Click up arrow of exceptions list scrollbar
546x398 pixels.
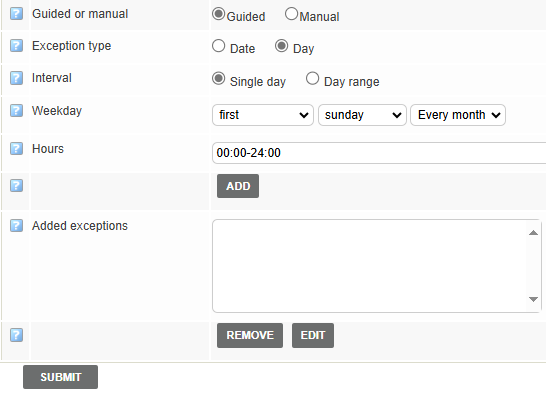(533, 233)
